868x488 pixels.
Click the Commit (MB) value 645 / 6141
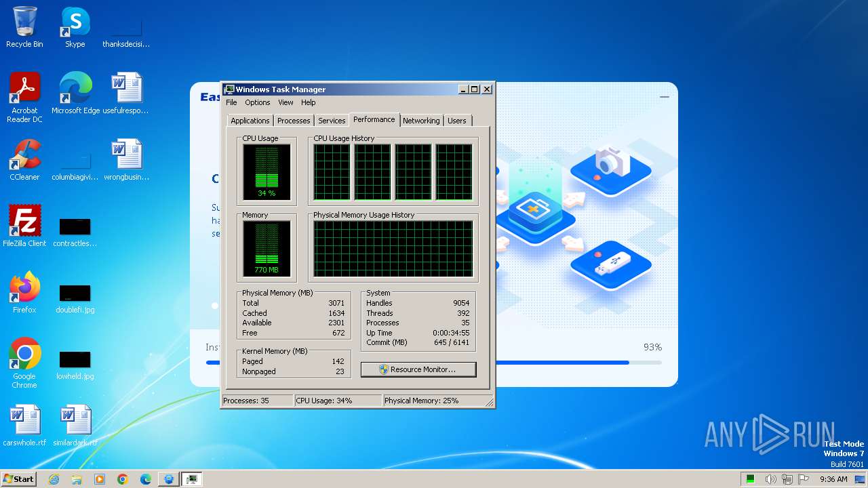click(x=452, y=343)
